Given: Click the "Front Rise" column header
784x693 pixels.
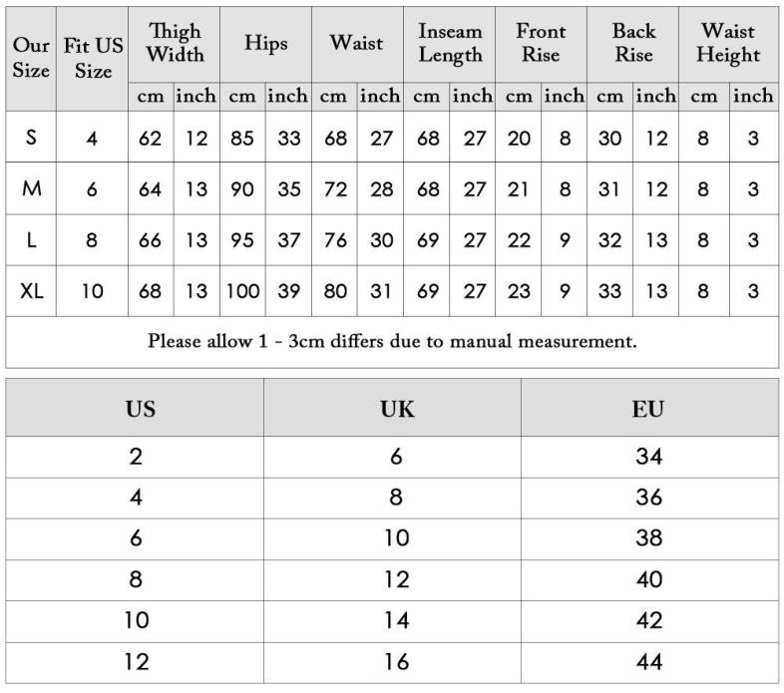Looking at the screenshot, I should tap(541, 44).
